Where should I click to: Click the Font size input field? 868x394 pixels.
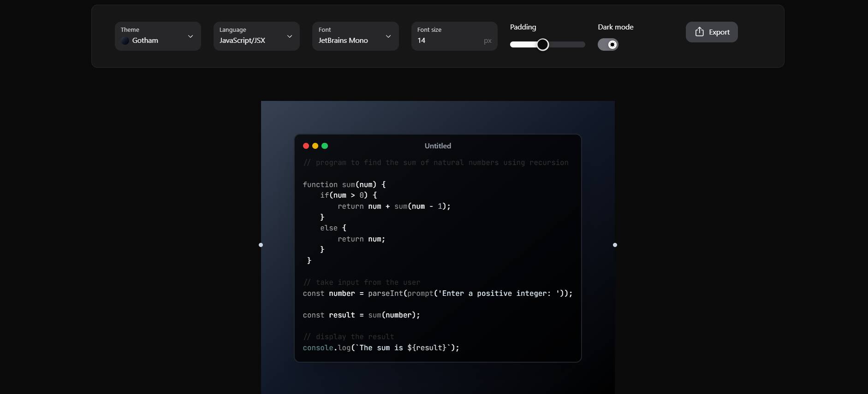(x=454, y=36)
